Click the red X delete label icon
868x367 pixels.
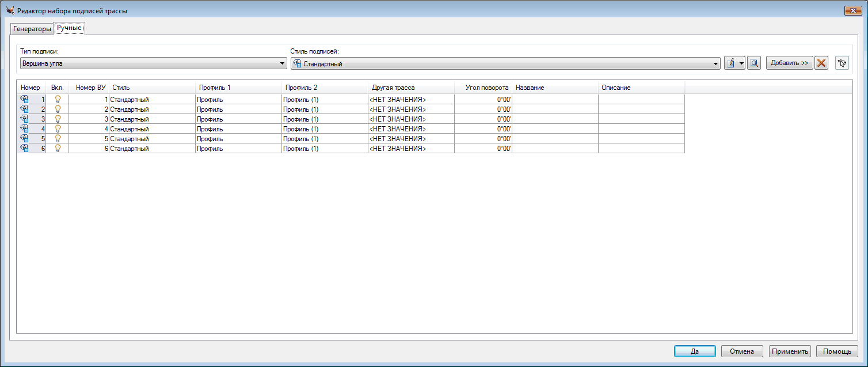point(821,63)
